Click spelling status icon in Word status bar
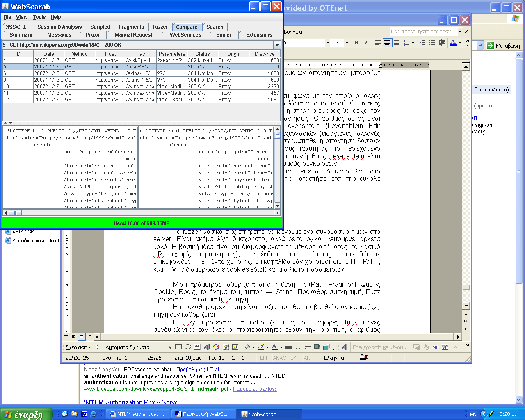This screenshot has width=525, height=420. [x=363, y=358]
